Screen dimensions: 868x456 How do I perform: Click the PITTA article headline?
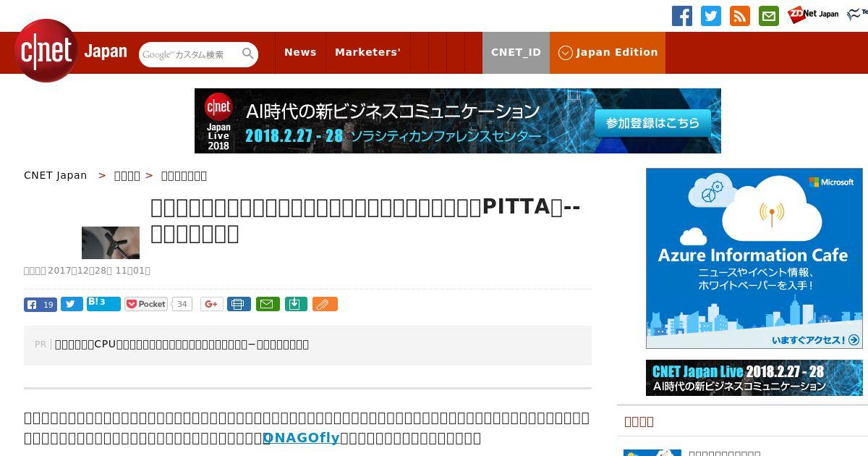pos(365,220)
